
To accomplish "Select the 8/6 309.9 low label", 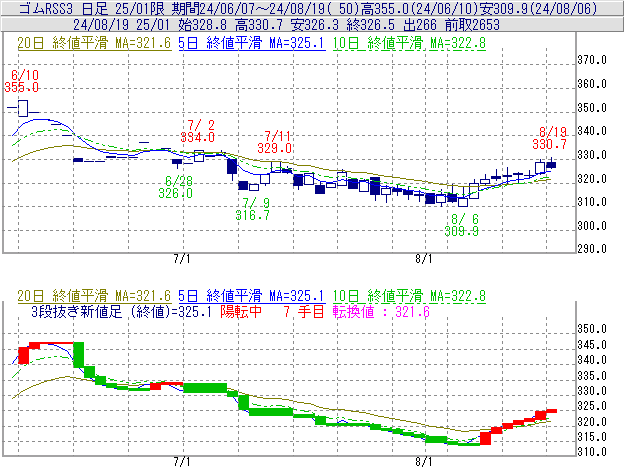I will click(x=462, y=225).
